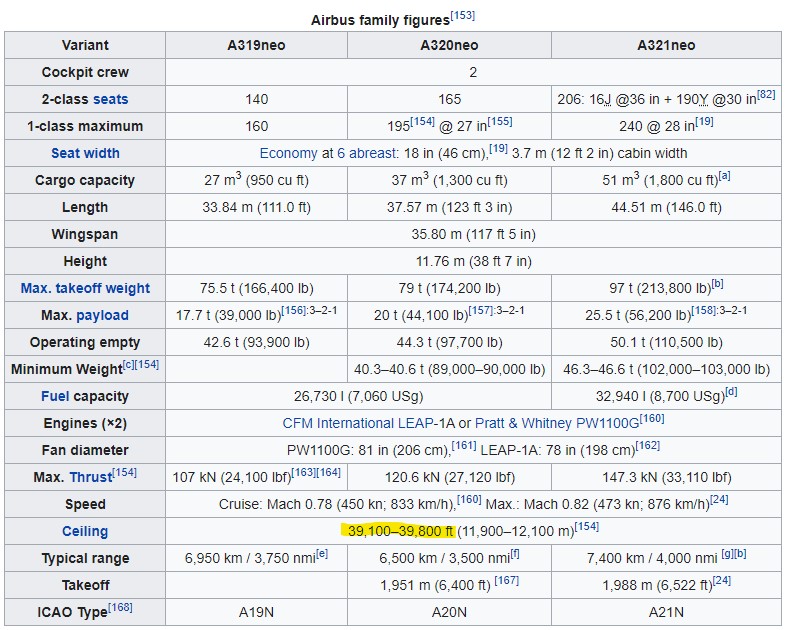Follow the '6 abreast' link

(x=366, y=153)
